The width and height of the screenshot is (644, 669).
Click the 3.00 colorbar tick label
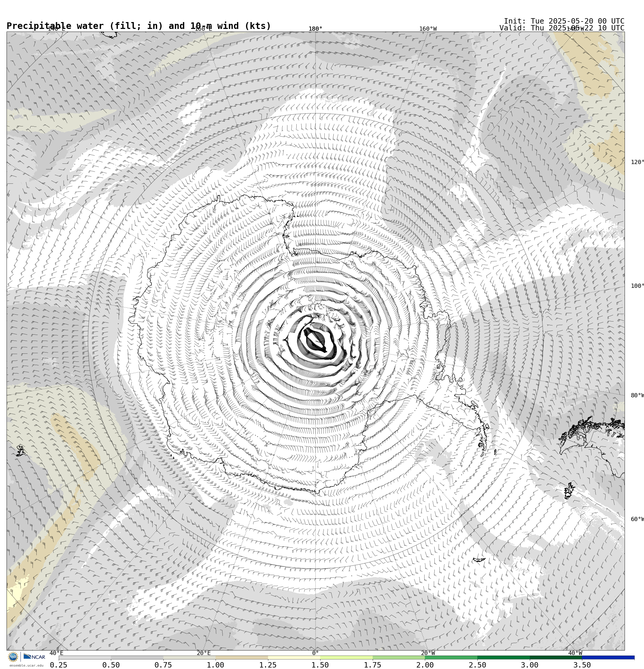530,665
